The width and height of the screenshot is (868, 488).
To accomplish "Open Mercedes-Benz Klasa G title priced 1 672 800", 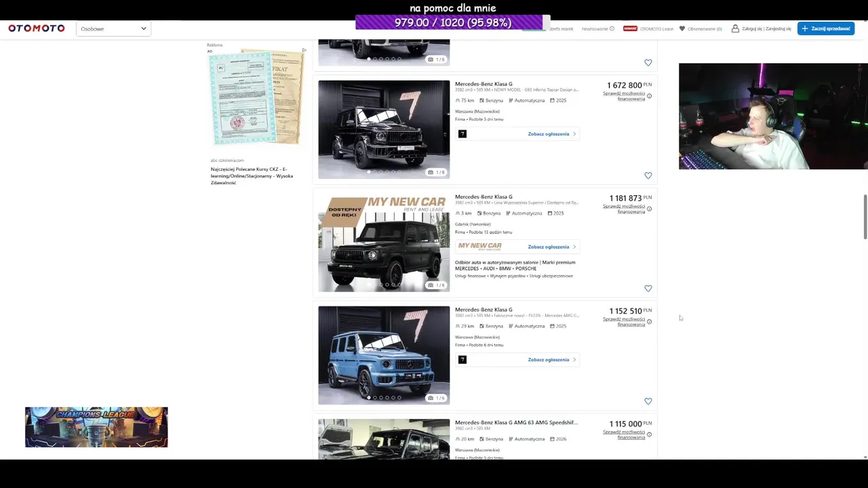I will (x=484, y=84).
